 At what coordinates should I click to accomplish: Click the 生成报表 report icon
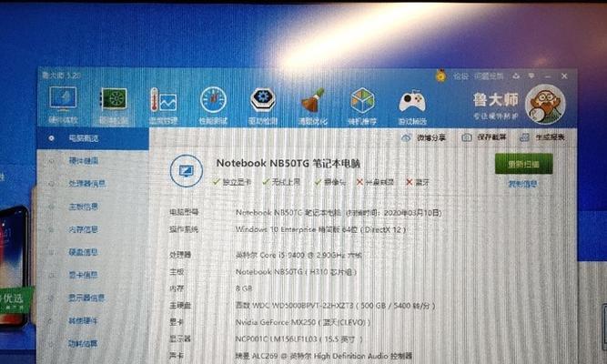(x=524, y=137)
